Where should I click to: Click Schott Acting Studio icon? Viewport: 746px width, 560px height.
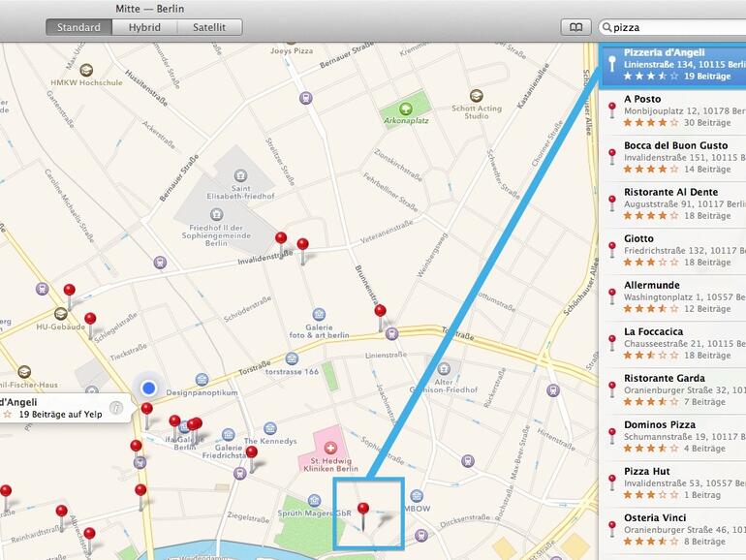point(477,96)
